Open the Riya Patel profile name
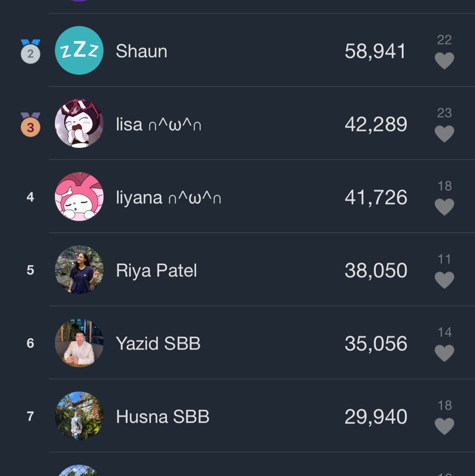Screen dimensions: 475x476 click(x=156, y=270)
